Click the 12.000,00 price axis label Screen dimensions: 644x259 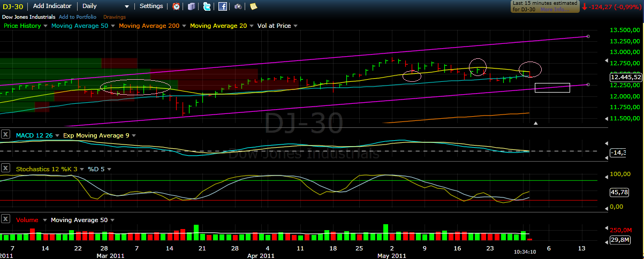tap(625, 96)
